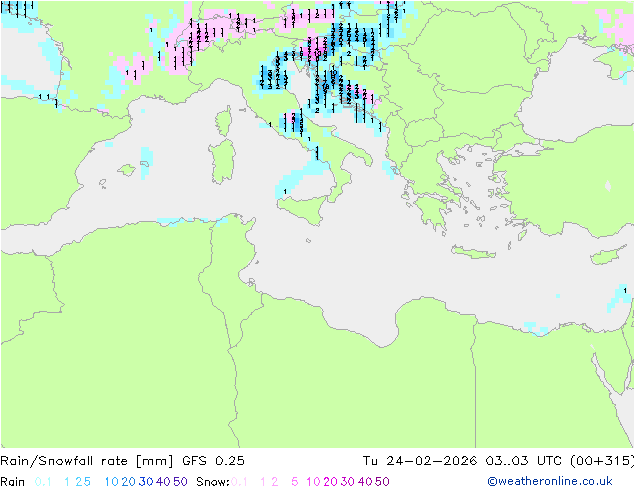Viewport: 634px width, 490px height.
Task: Click the 'Rain' legend label
Action: (13, 482)
